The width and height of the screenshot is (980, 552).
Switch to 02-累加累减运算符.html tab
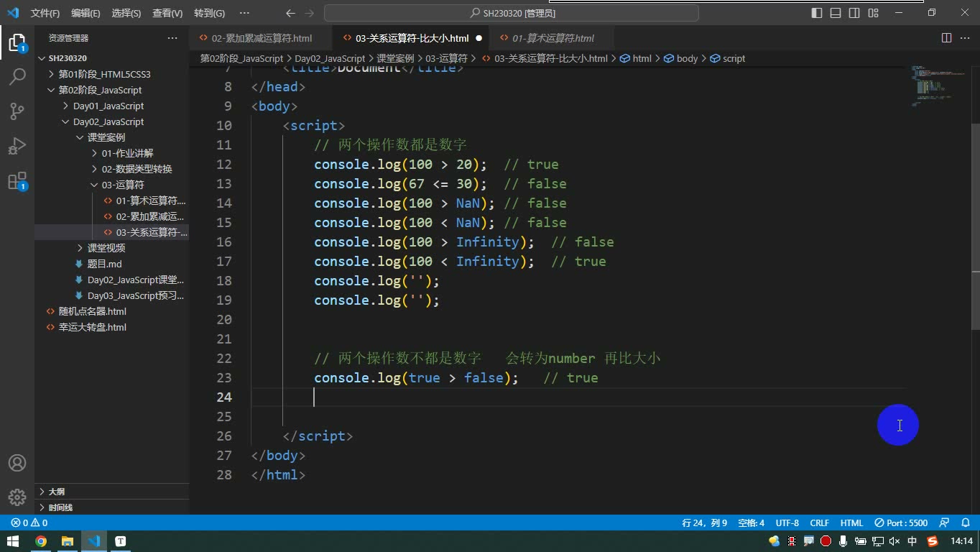[261, 38]
